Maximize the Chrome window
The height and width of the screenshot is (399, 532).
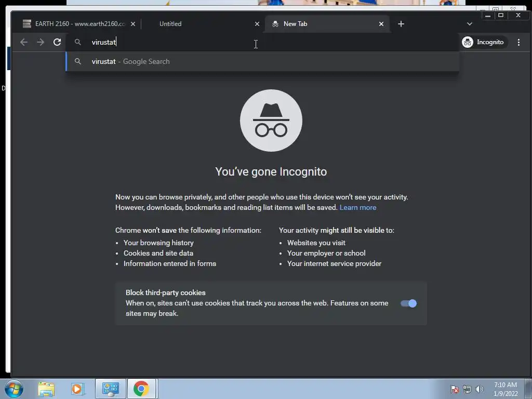(501, 15)
